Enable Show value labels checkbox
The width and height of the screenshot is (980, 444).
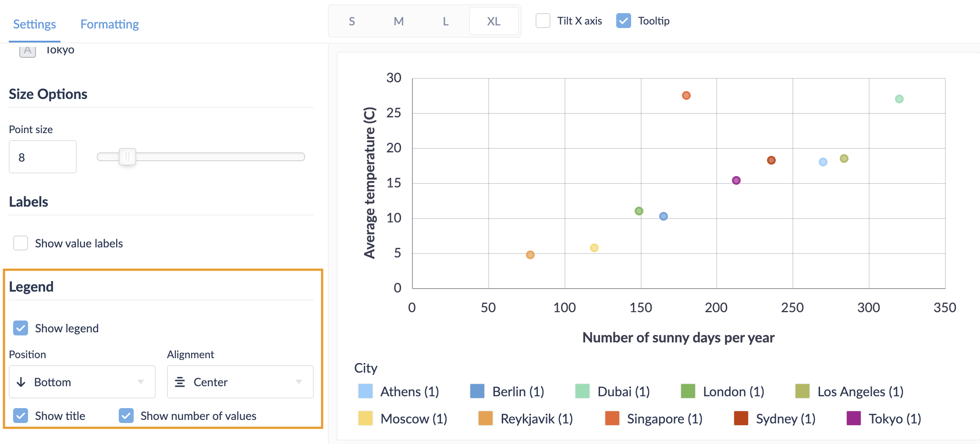tap(21, 243)
